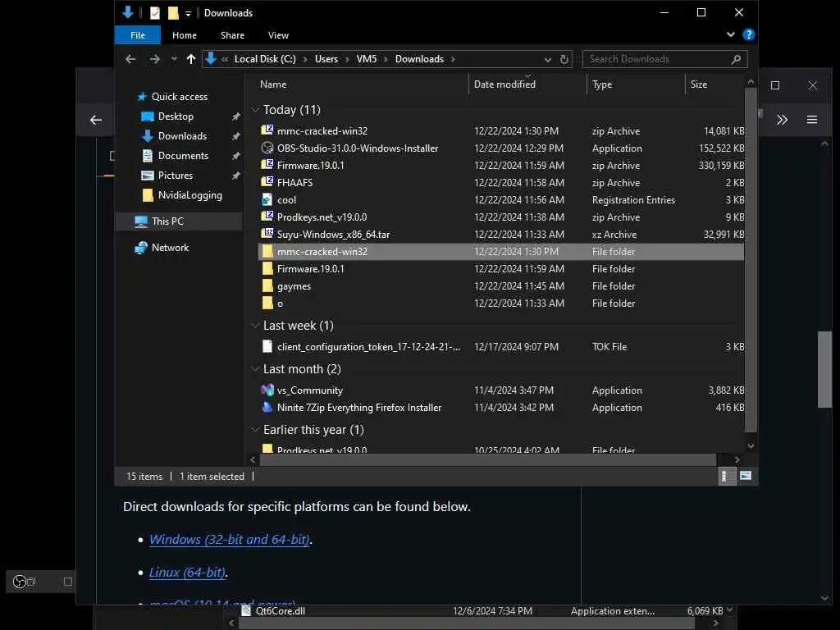Select mmc-cracked-win32 folder icon

click(267, 251)
